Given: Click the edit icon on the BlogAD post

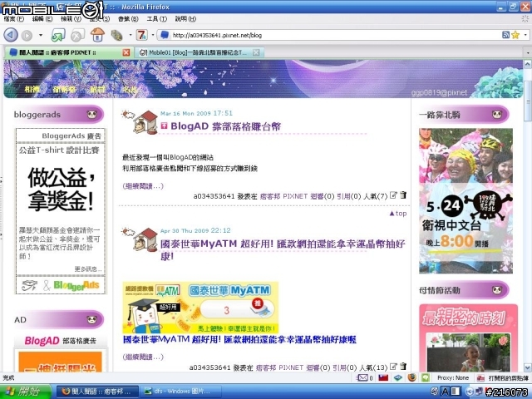Looking at the screenshot, I should tap(393, 195).
